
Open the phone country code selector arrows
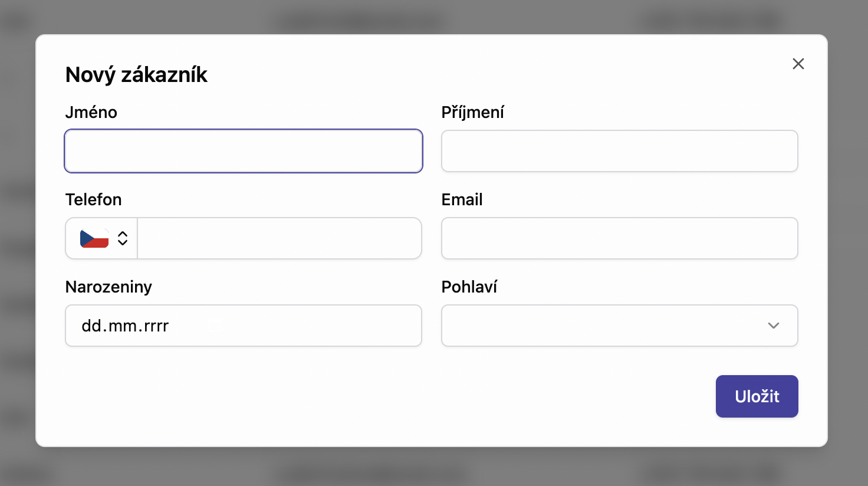[x=123, y=238]
